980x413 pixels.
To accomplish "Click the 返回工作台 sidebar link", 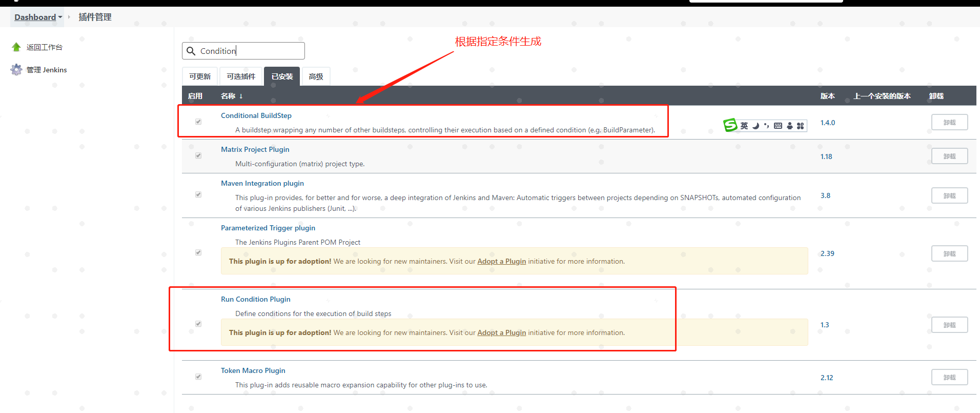I will click(x=45, y=47).
